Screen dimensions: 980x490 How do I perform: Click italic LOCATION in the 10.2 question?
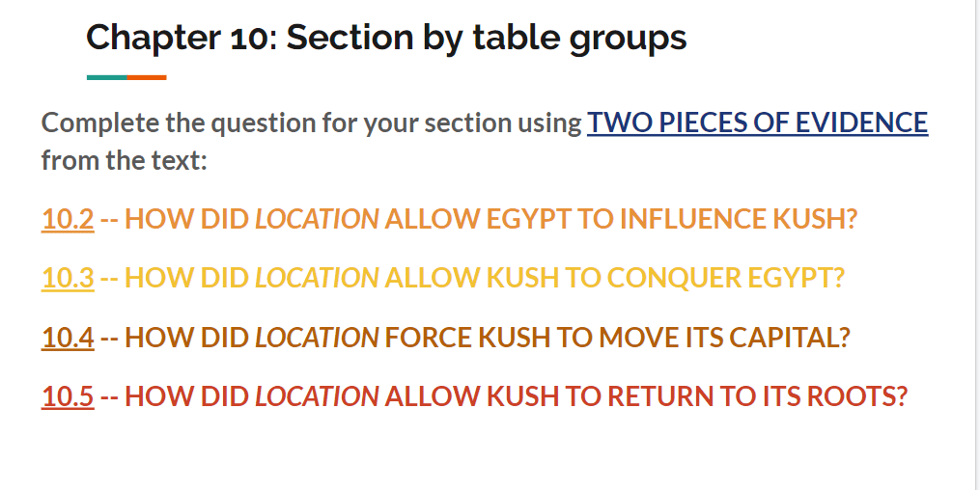(317, 219)
